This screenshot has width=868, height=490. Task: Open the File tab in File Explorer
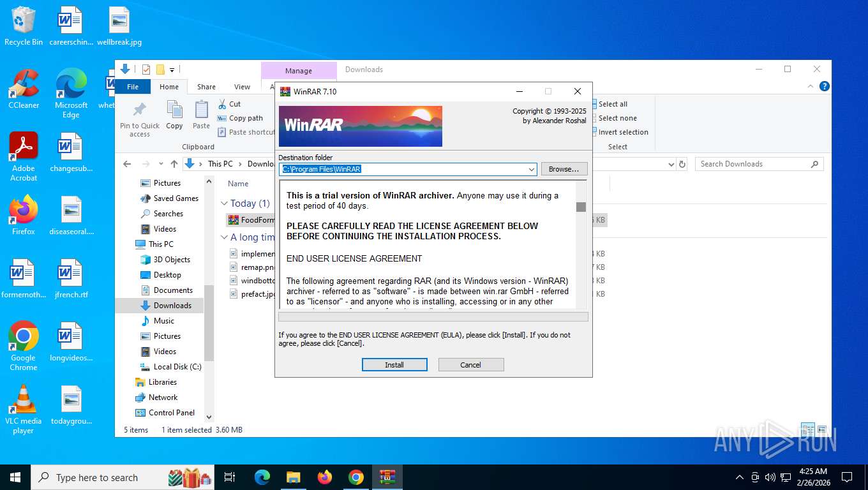pos(133,87)
